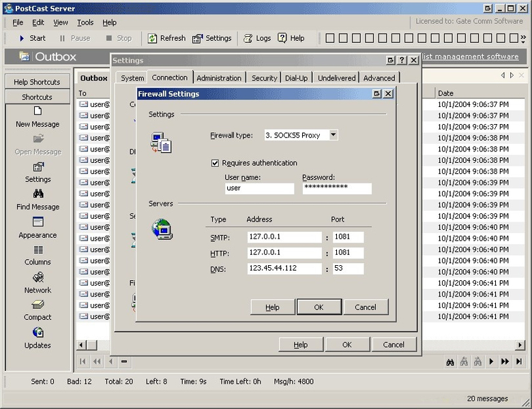The height and width of the screenshot is (409, 532).
Task: Switch to the Dial-Up tab
Action: pos(296,78)
